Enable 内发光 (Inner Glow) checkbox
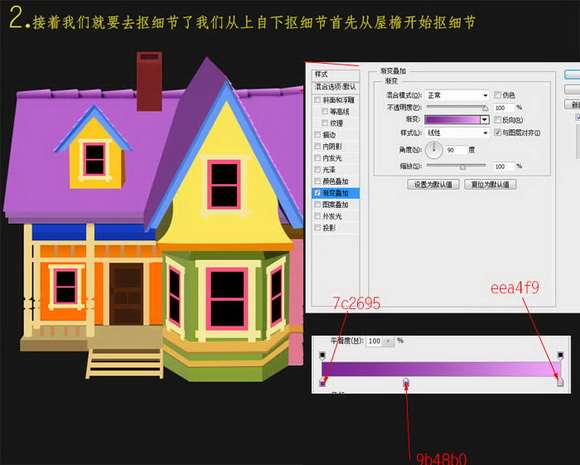The height and width of the screenshot is (465, 580). (317, 158)
